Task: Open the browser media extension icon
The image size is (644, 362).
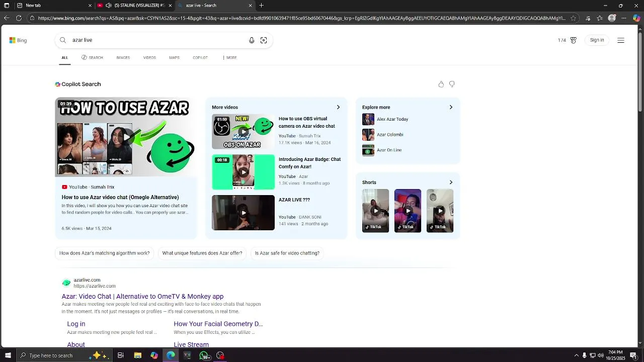Action: click(x=588, y=18)
